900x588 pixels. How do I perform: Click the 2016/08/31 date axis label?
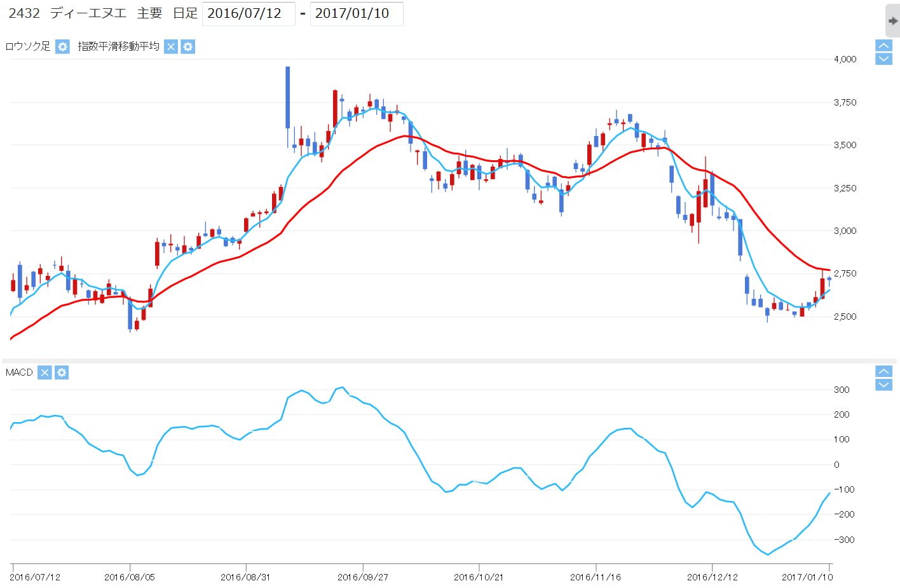coord(245,577)
